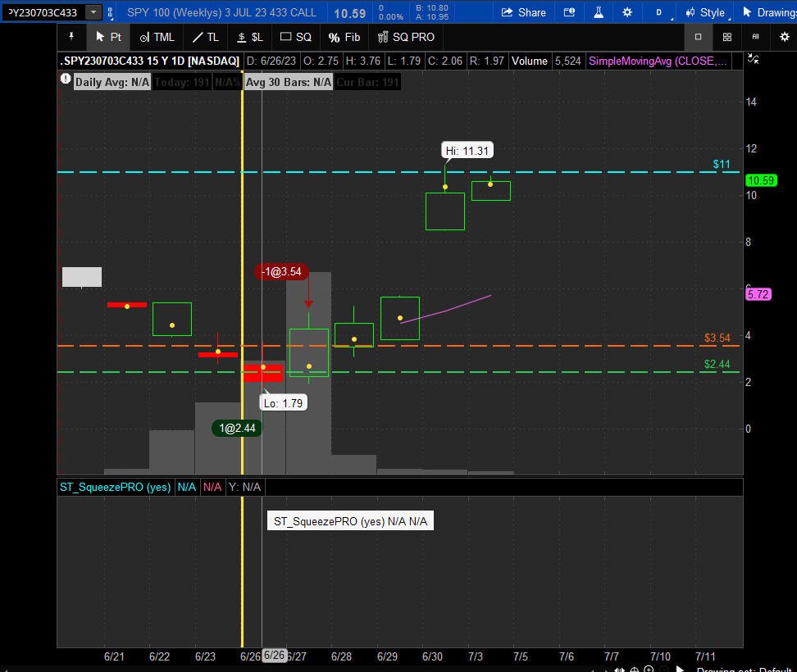
Task: Click the Hi: 11.31 price bubble
Action: 467,151
